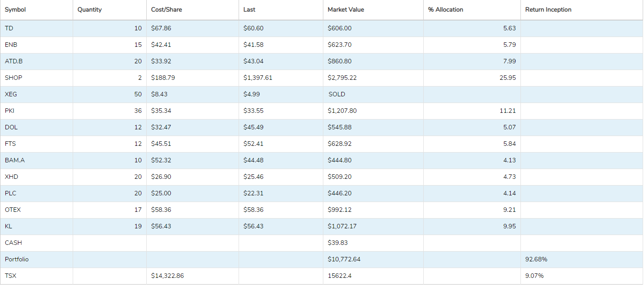Click the Return Inception column header

pyautogui.click(x=548, y=10)
